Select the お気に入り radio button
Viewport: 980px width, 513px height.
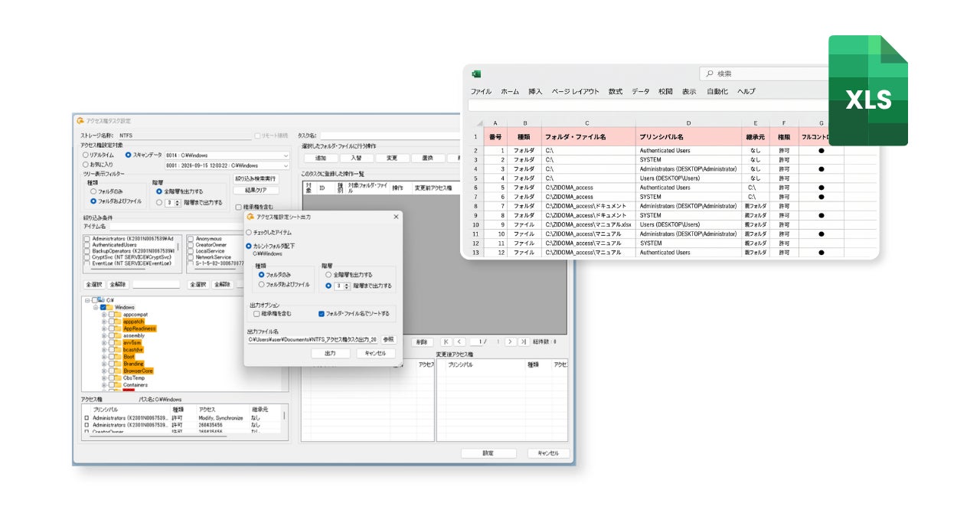pos(86,164)
